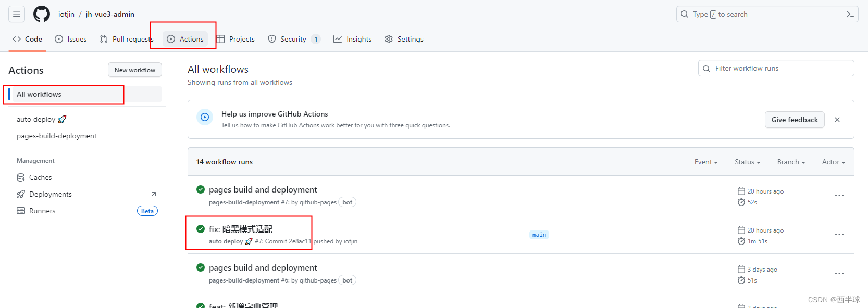
Task: Open kebab menu for pages-build-deployment #7 run
Action: click(x=839, y=196)
